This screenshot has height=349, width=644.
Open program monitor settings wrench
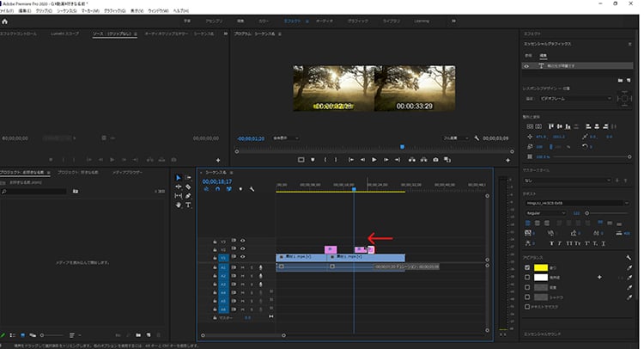click(x=477, y=138)
